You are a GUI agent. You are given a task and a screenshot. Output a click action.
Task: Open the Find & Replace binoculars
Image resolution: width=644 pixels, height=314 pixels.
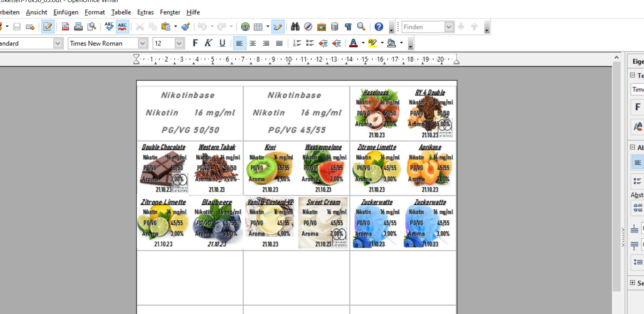pos(295,27)
